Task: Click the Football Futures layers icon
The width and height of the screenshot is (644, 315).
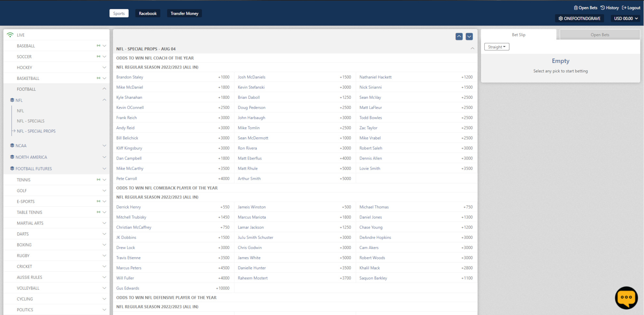Action: click(12, 169)
